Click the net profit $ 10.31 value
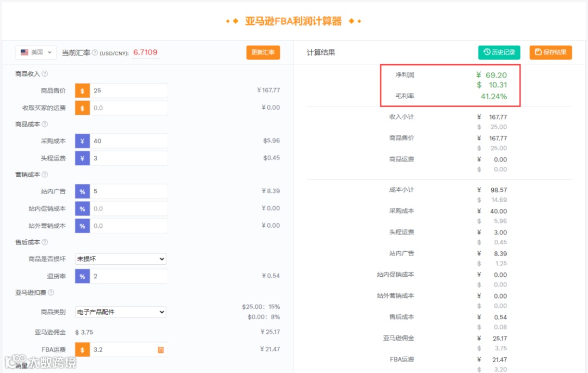Screen dimensions: 588x373 (x=492, y=85)
